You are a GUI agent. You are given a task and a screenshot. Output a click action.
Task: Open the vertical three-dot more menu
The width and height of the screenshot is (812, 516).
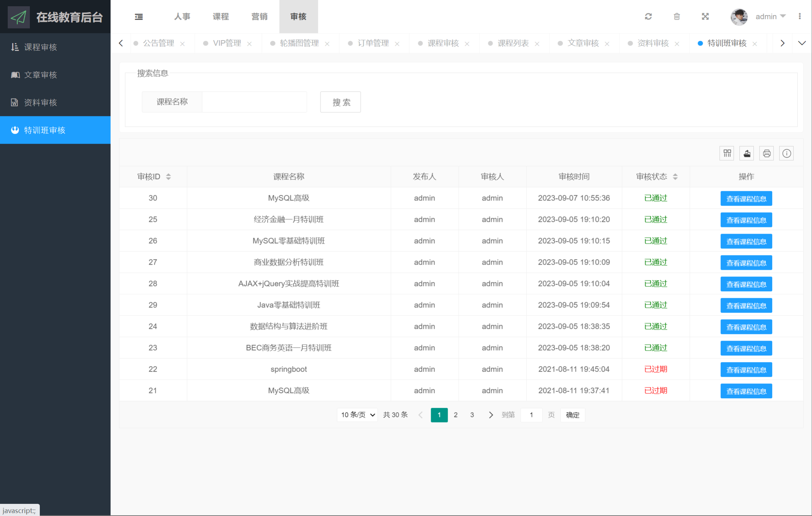point(799,17)
